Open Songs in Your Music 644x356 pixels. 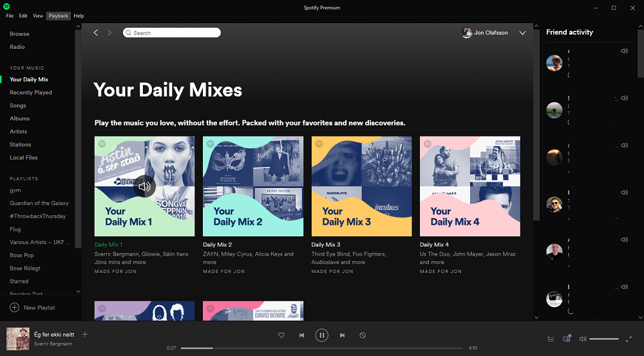[17, 106]
